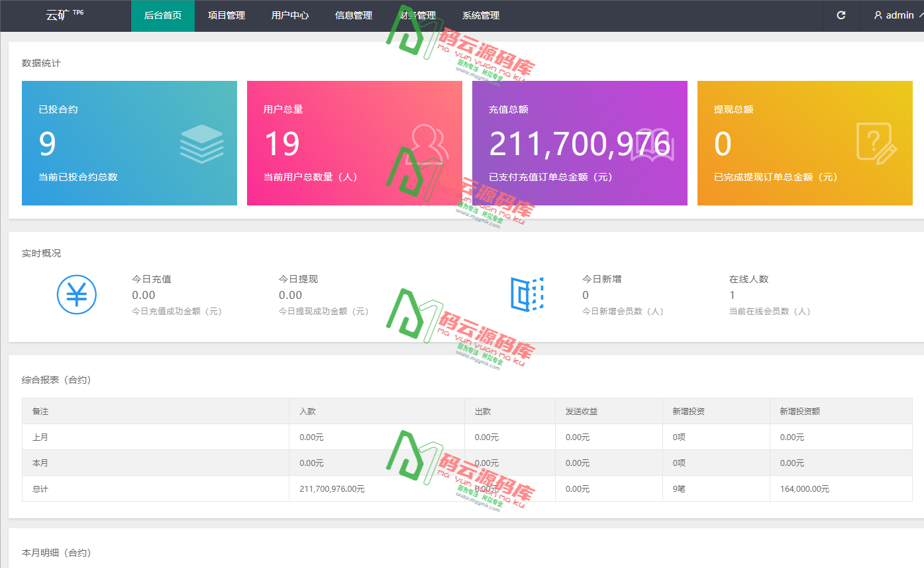The width and height of the screenshot is (924, 568).
Task: Select the 后台首页 tab
Action: (163, 15)
